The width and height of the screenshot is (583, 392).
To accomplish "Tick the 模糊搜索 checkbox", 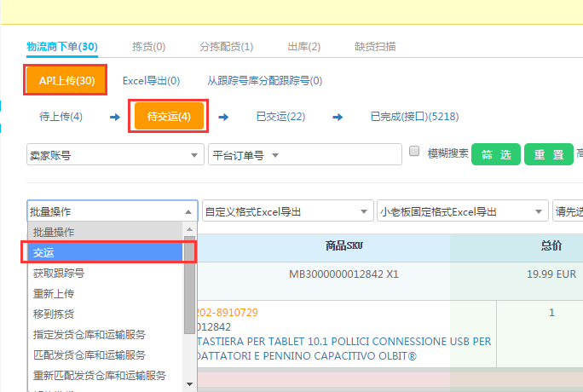I will click(x=415, y=152).
